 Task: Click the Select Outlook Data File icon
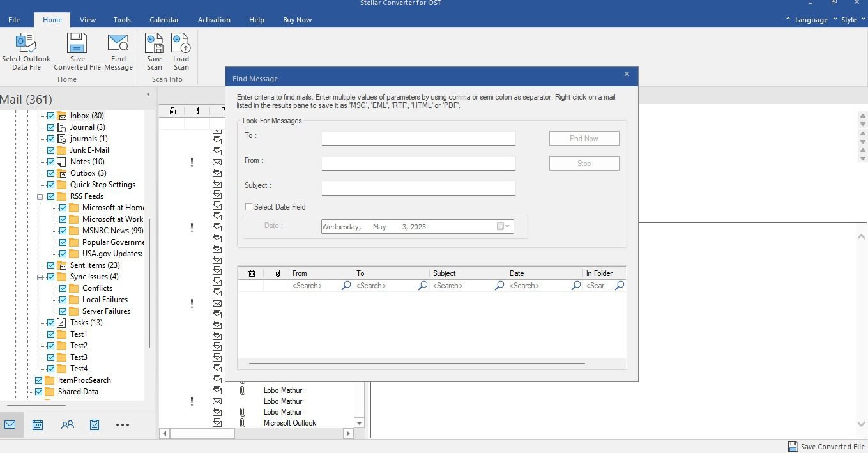pyautogui.click(x=26, y=43)
